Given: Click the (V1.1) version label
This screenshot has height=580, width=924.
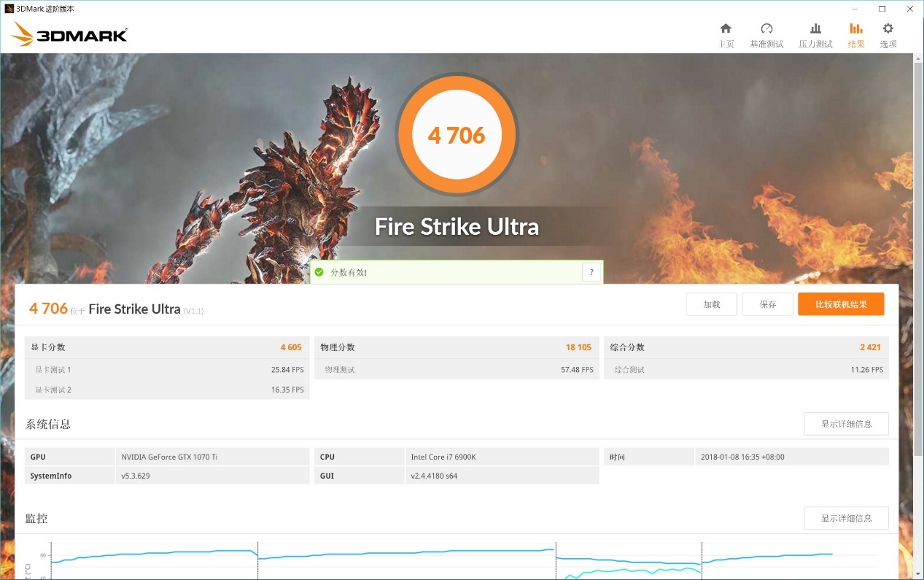Looking at the screenshot, I should click(194, 311).
